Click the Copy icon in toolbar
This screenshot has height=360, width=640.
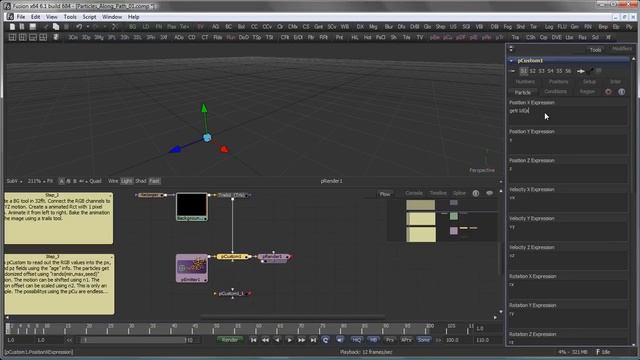point(56,27)
